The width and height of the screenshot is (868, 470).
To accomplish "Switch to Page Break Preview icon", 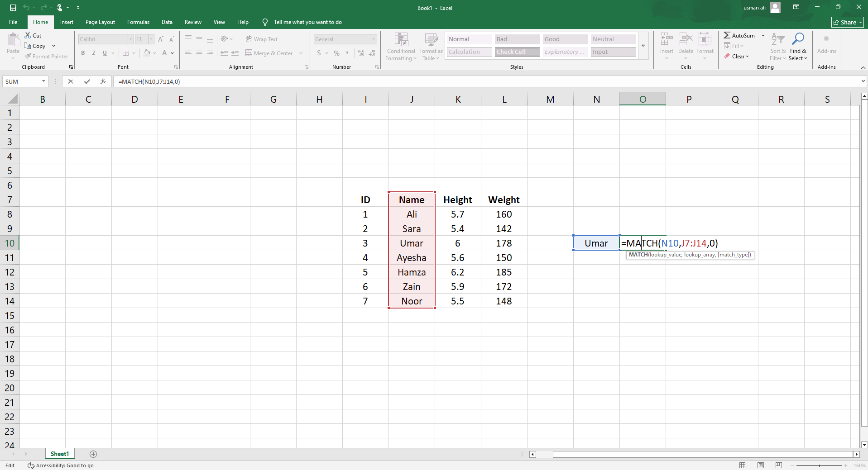I will tap(779, 465).
